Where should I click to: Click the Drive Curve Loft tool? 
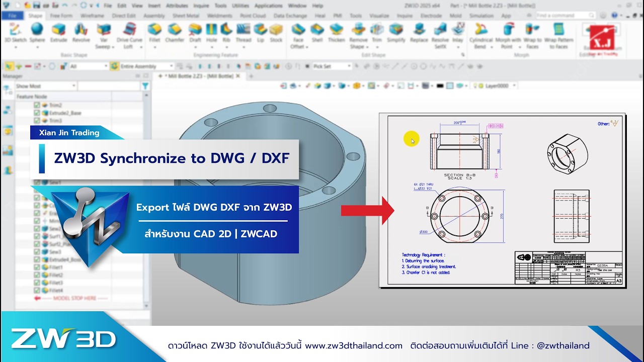pyautogui.click(x=129, y=36)
